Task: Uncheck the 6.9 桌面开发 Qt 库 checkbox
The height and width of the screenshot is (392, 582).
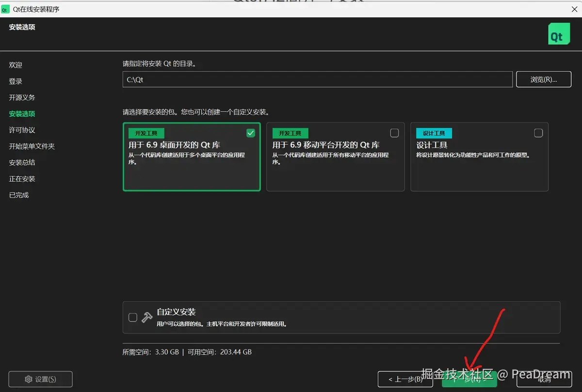Action: point(251,133)
